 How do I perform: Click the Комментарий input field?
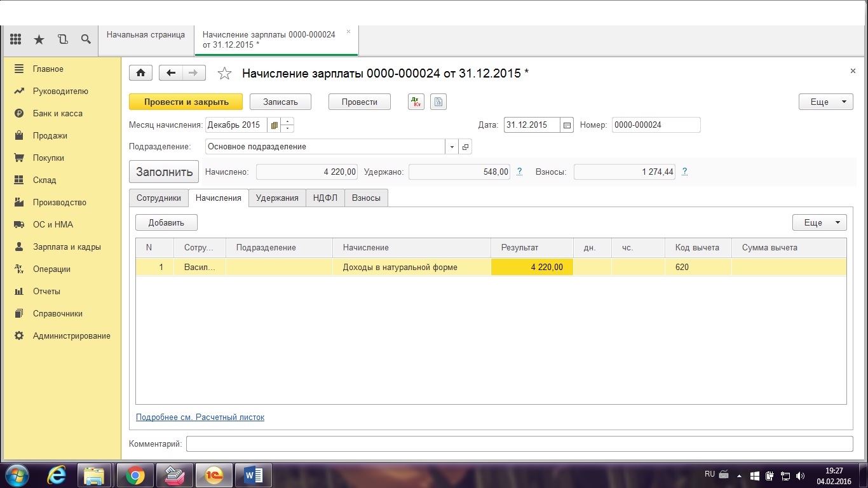tap(519, 444)
